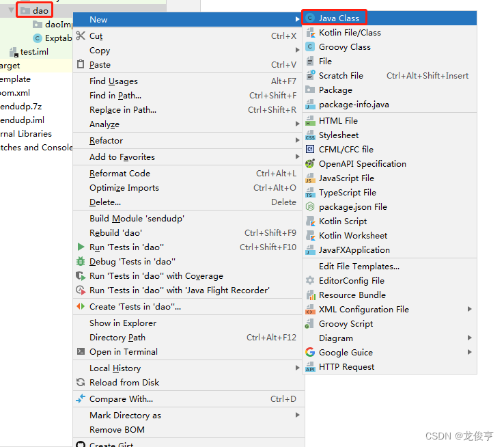Image resolution: width=504 pixels, height=447 pixels.
Task: Click the Resource Bundle icon
Action: (x=310, y=295)
